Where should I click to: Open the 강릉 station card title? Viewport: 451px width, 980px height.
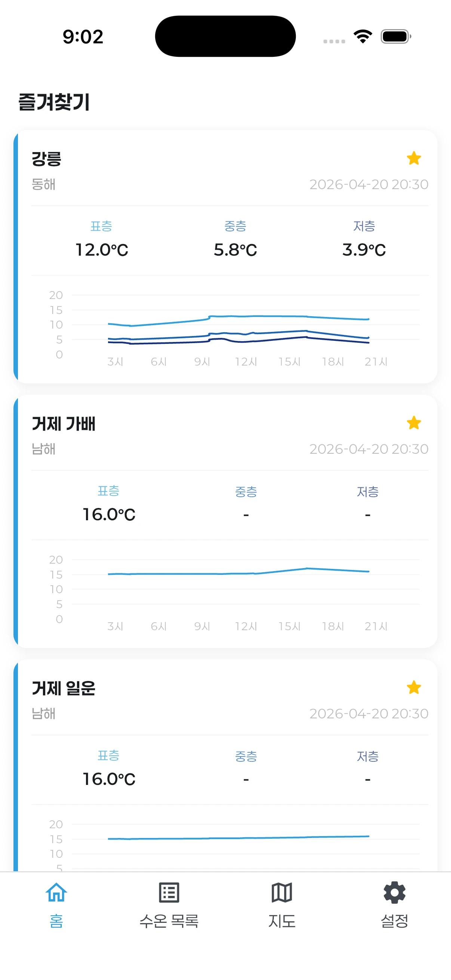point(46,159)
